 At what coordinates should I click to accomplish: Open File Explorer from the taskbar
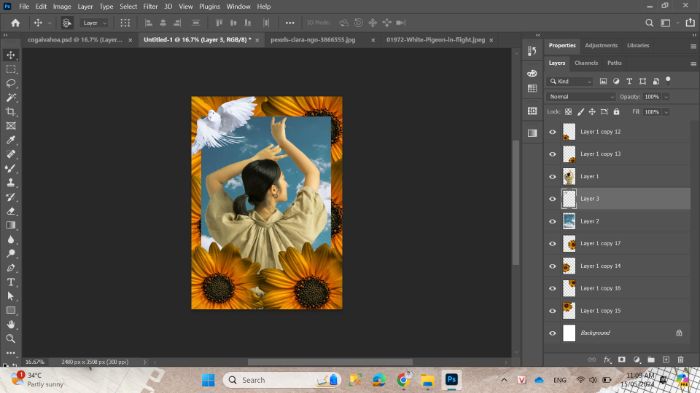pyautogui.click(x=427, y=380)
